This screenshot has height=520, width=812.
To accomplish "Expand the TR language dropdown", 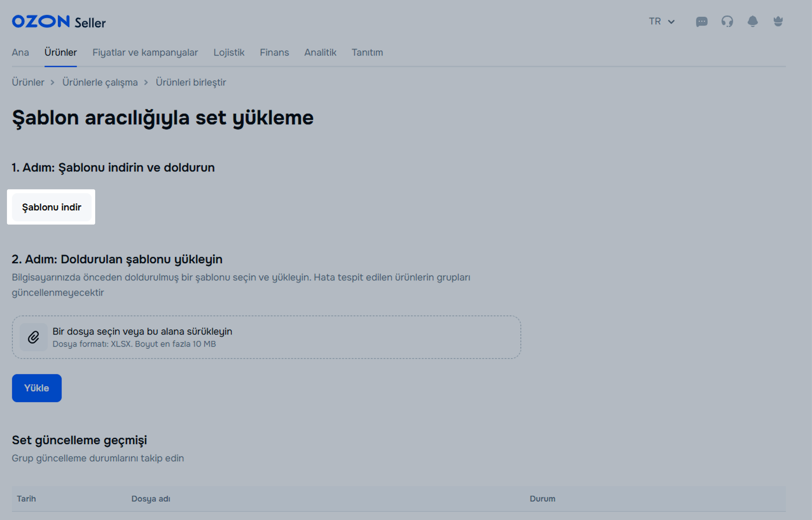I will pos(661,22).
